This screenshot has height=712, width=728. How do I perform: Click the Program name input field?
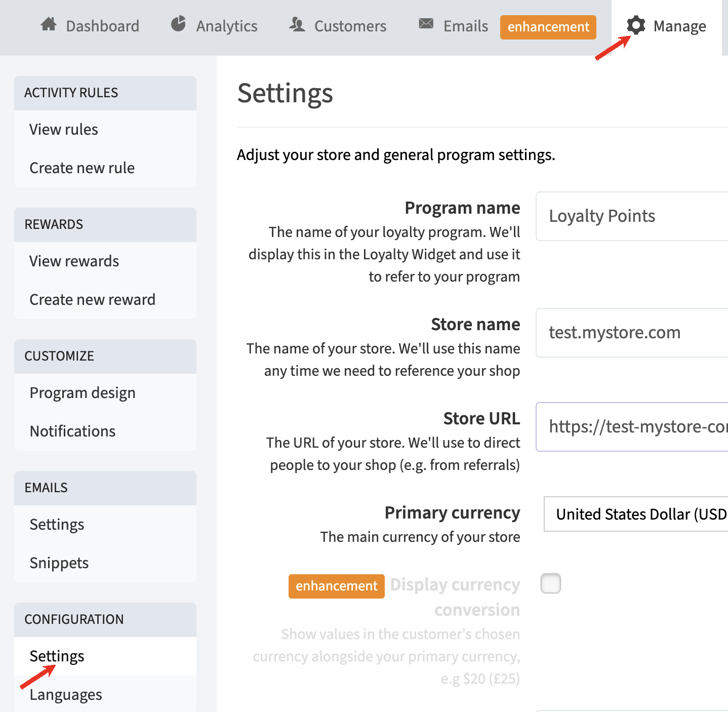632,216
